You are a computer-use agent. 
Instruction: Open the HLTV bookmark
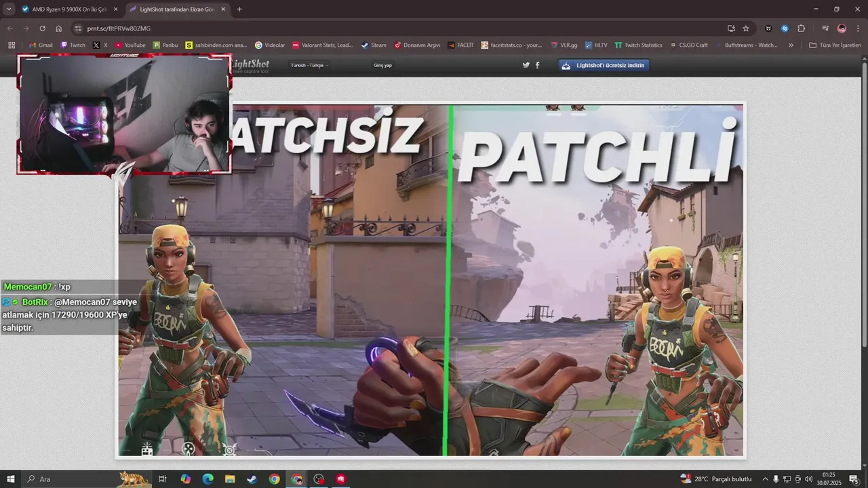596,45
